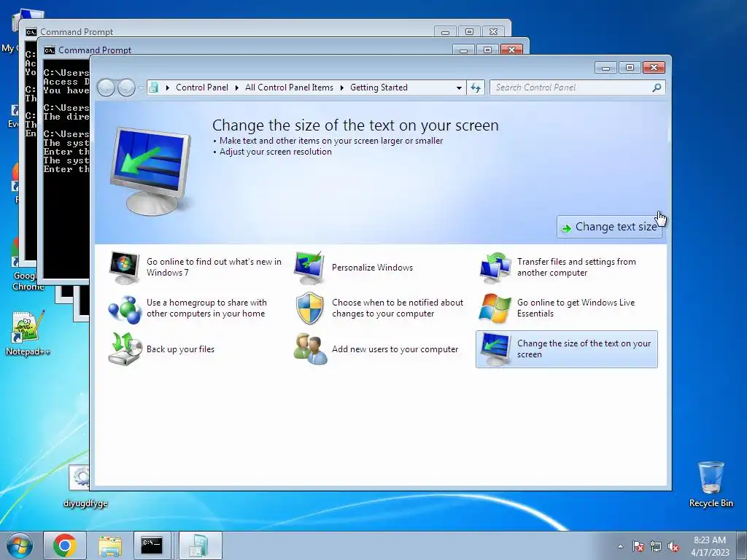Select the Add new users people icon
747x560 pixels.
(311, 349)
